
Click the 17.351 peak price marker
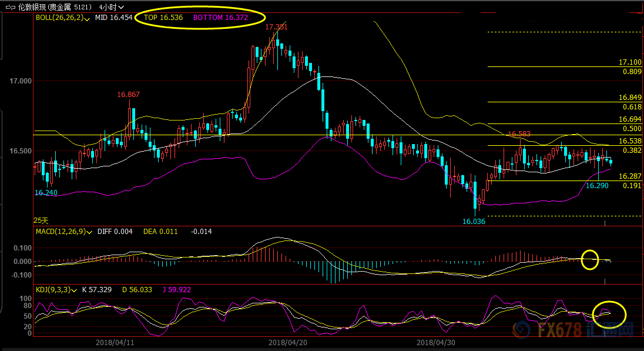click(x=276, y=27)
